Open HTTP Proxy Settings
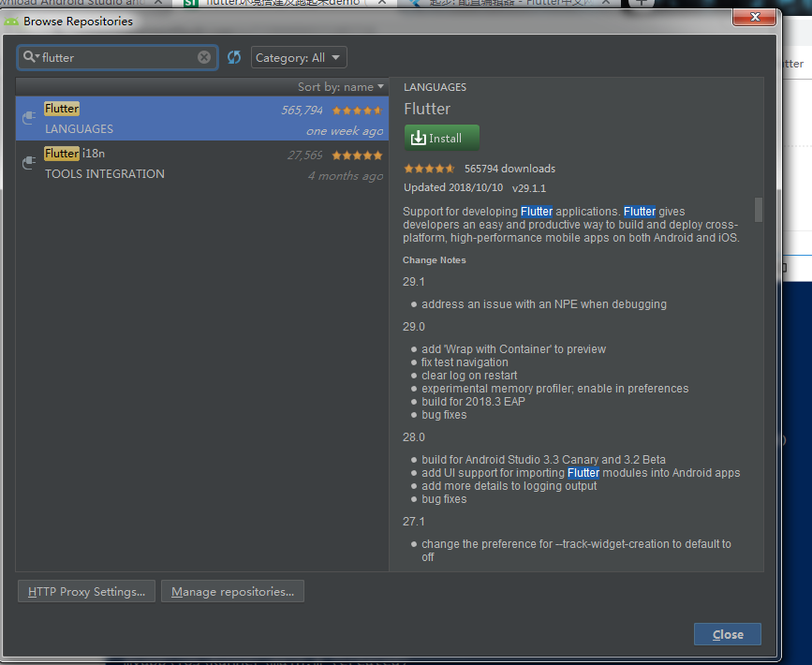The width and height of the screenshot is (812, 665). (x=86, y=591)
